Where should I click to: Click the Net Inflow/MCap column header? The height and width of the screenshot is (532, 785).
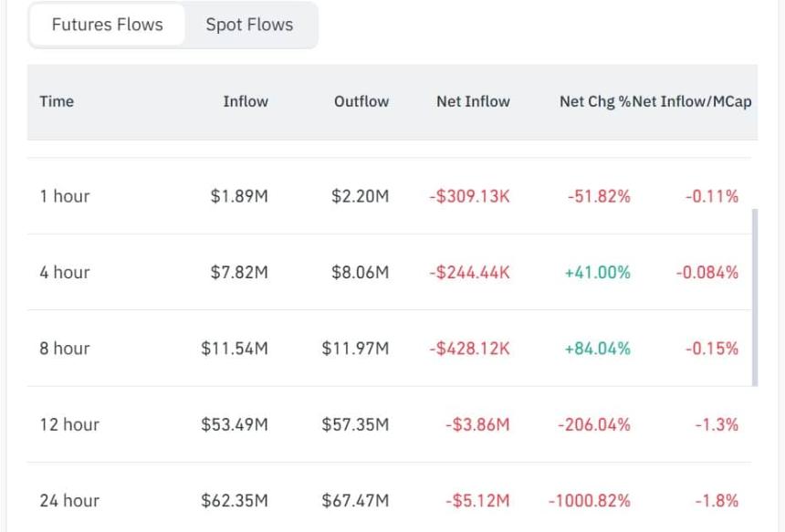click(x=692, y=101)
